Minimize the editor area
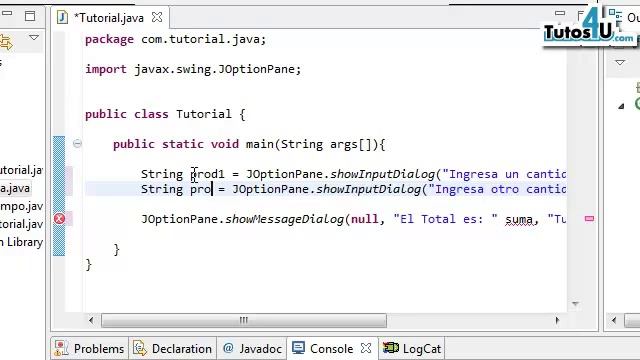Image resolution: width=640 pixels, height=360 pixels. point(560,13)
